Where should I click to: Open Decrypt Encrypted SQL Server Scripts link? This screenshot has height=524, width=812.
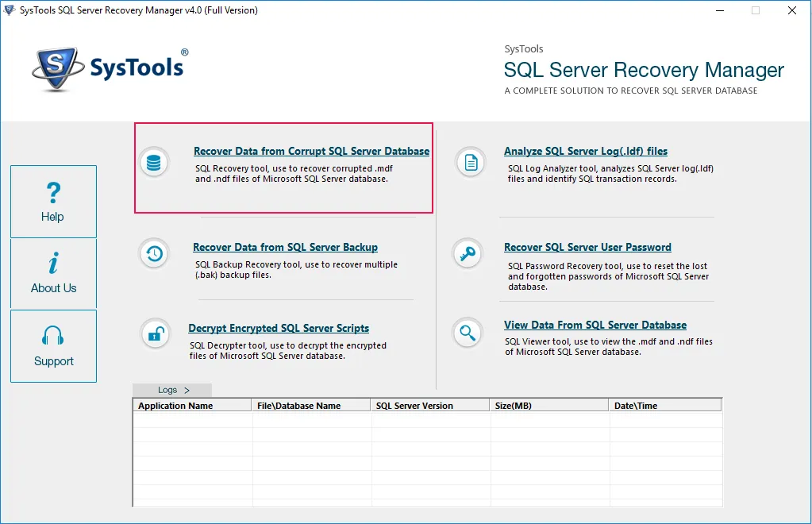click(279, 328)
